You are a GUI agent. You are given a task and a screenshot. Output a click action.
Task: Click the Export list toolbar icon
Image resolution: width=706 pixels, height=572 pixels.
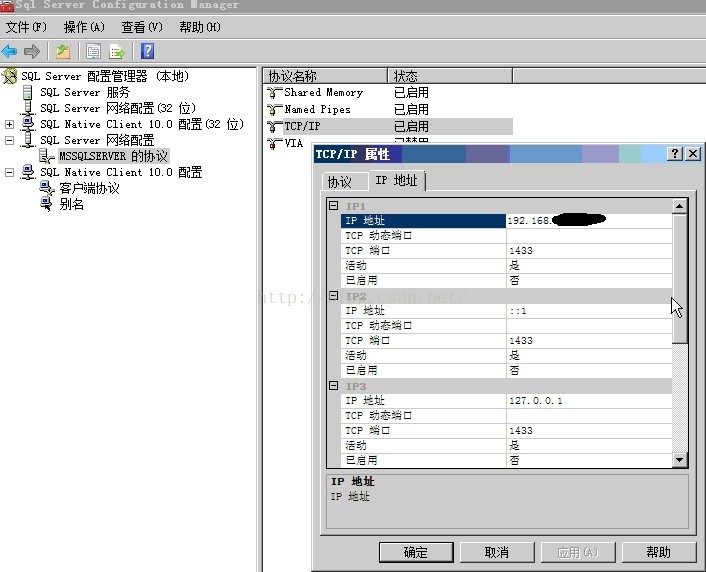(117, 51)
